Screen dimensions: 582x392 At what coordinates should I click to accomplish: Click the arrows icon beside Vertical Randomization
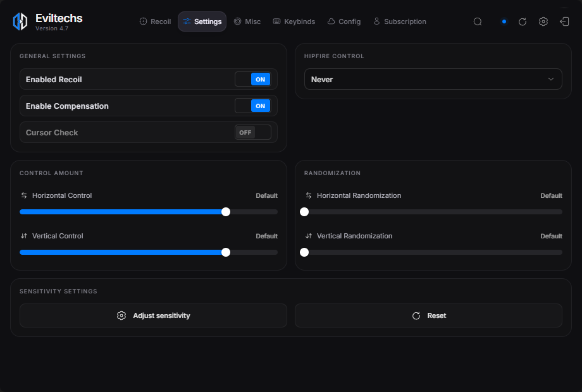pyautogui.click(x=309, y=236)
